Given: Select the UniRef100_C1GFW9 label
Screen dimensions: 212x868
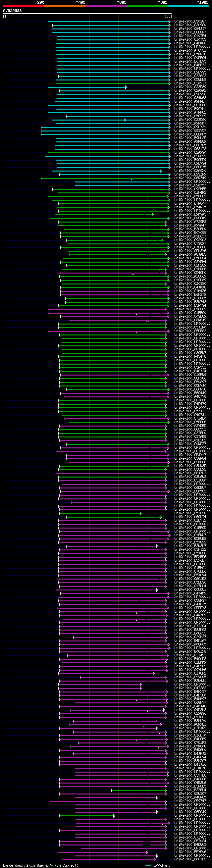Looking at the screenshot, I should (x=190, y=375).
